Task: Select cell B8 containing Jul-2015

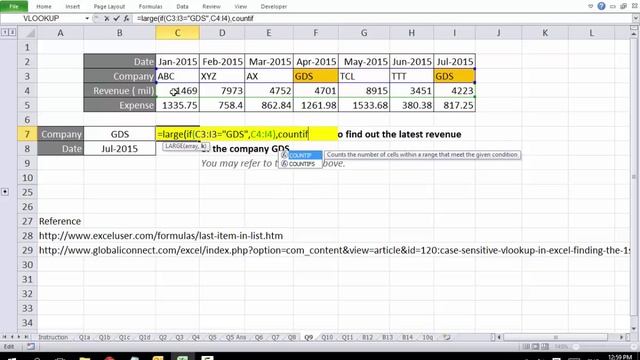Action: tap(120, 149)
